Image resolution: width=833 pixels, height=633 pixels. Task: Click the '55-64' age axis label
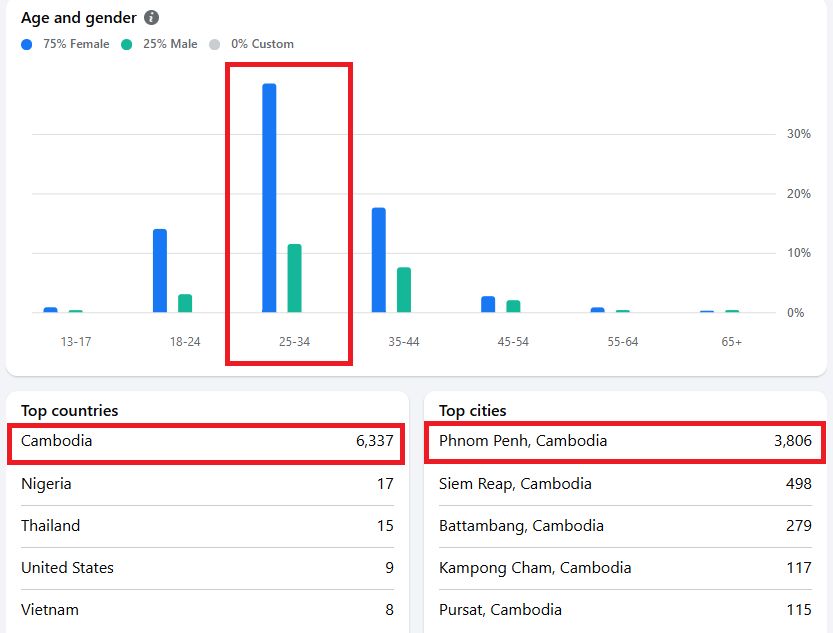623,341
